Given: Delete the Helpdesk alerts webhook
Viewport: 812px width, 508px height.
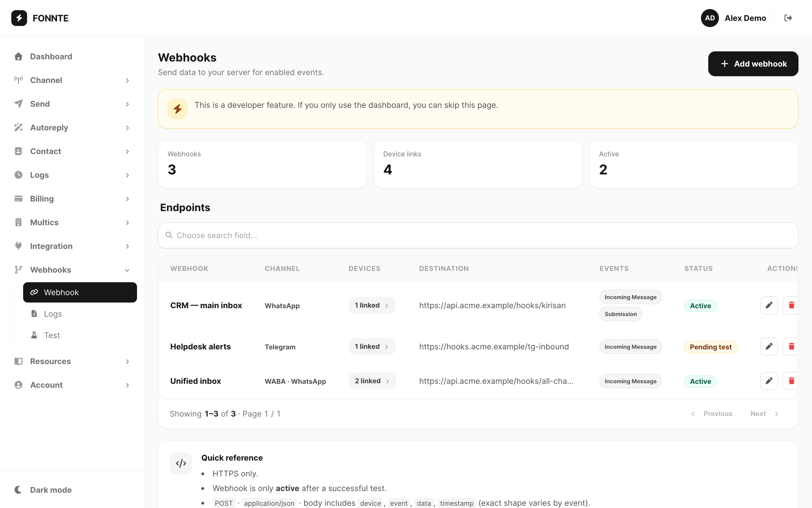Looking at the screenshot, I should (791, 346).
